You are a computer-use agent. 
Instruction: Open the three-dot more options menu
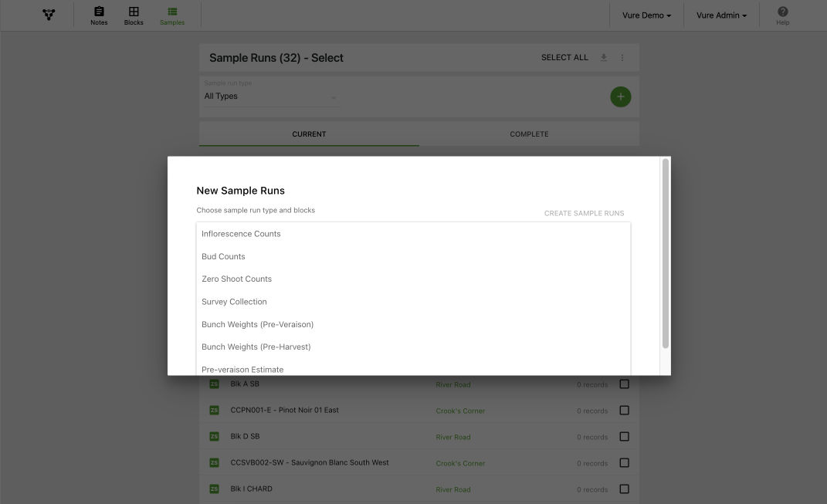coord(622,57)
